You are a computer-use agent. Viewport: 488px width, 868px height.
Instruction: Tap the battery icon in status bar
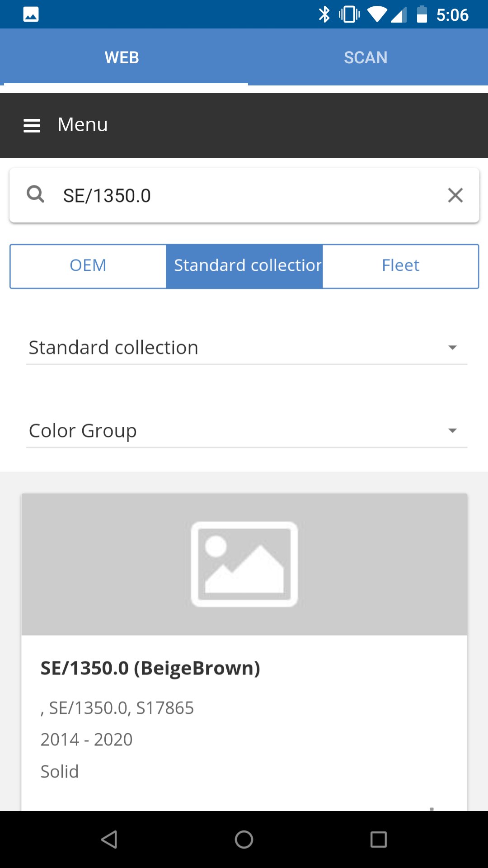tap(422, 14)
